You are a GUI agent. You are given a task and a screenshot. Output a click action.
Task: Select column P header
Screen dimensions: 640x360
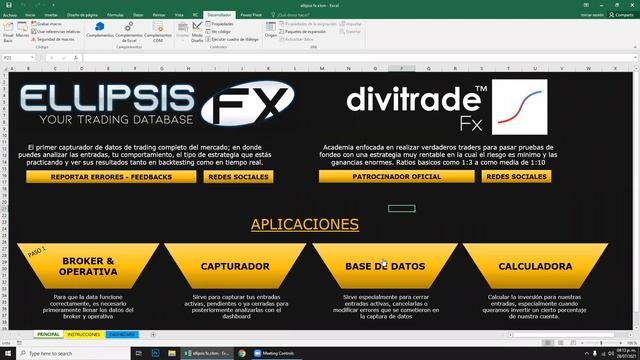(402, 68)
